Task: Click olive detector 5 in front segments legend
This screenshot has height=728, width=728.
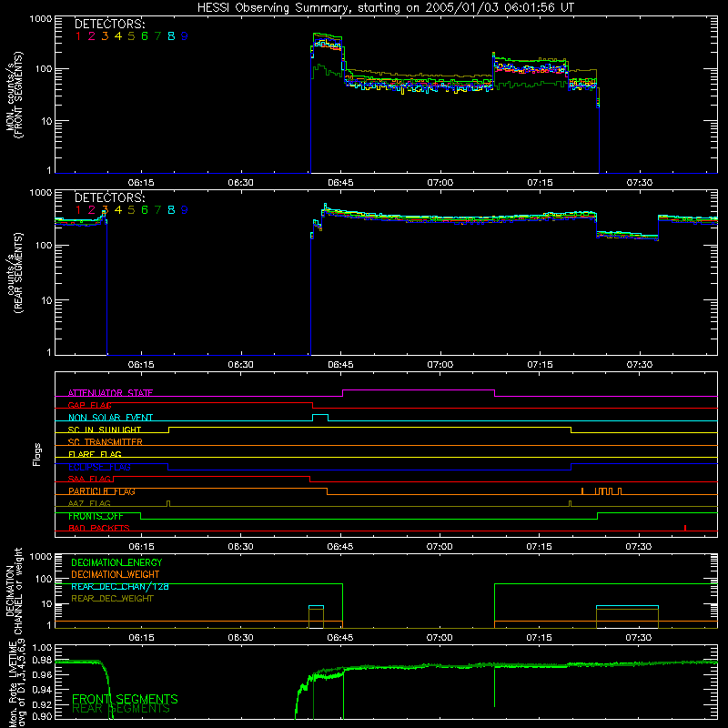Action: [131, 36]
